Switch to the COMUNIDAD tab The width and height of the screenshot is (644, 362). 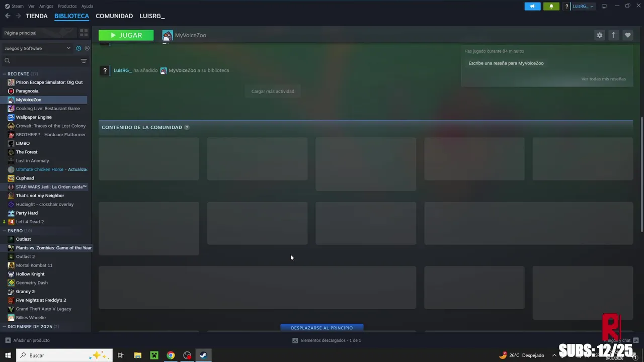click(114, 16)
